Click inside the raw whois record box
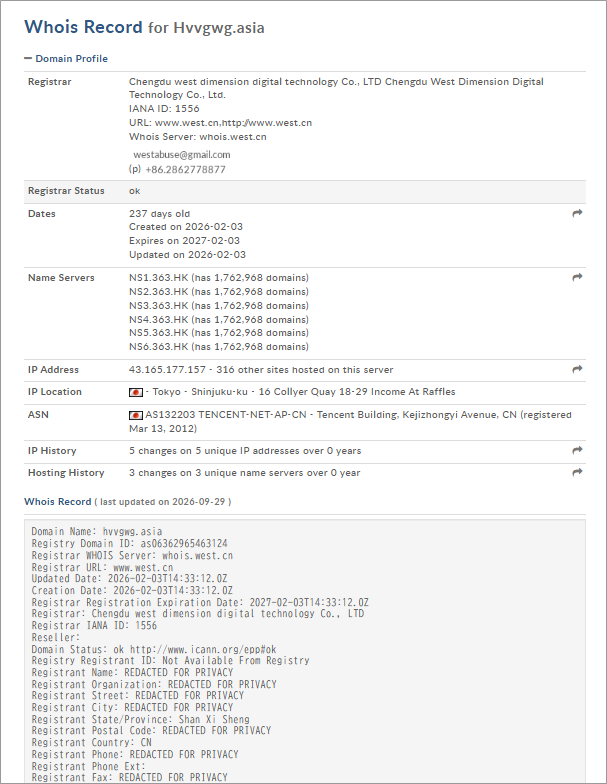The image size is (607, 784). point(304,652)
